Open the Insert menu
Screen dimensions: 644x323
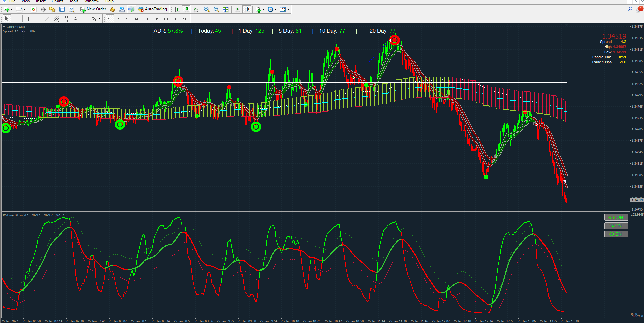(41, 1)
